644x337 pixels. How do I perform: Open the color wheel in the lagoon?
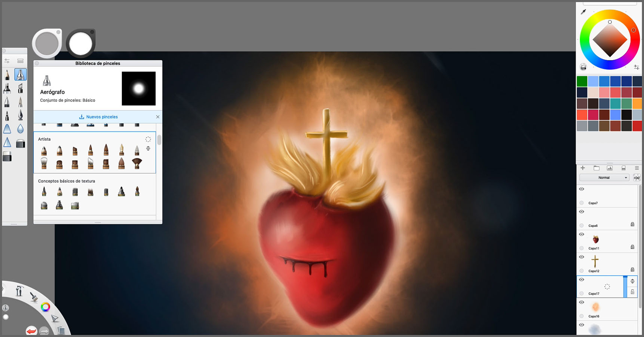(x=45, y=307)
